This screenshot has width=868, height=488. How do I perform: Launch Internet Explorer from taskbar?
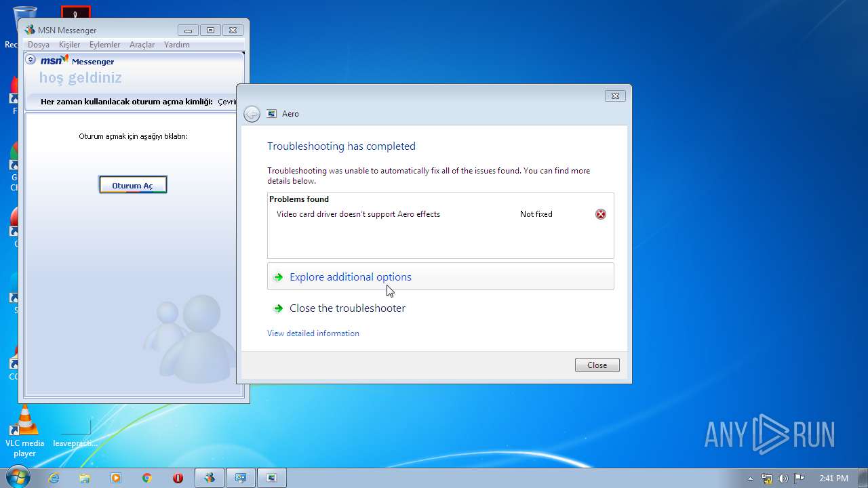point(54,478)
